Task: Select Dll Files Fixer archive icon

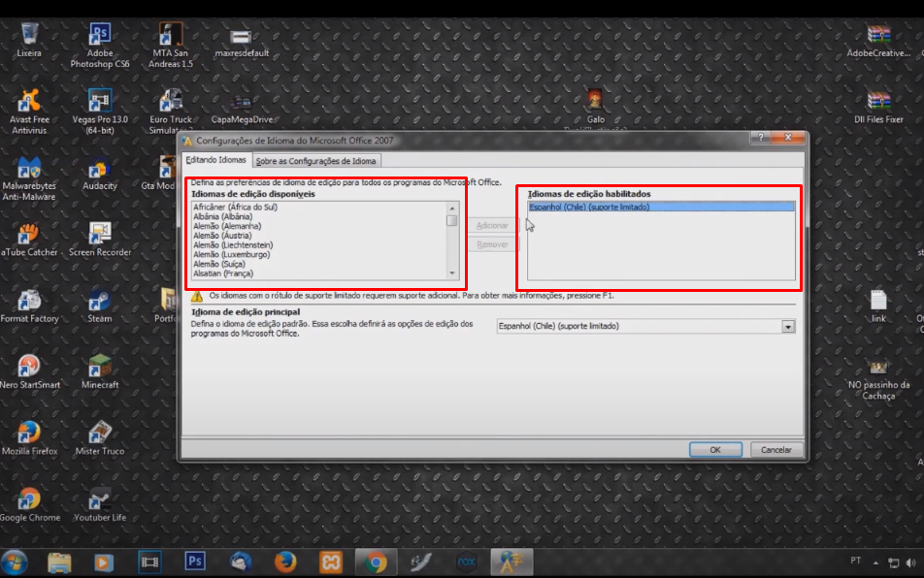Action: tap(878, 109)
